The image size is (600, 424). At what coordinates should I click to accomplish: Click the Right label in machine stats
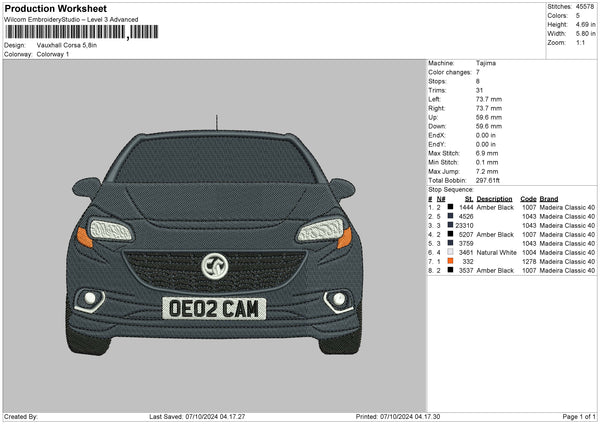point(436,108)
